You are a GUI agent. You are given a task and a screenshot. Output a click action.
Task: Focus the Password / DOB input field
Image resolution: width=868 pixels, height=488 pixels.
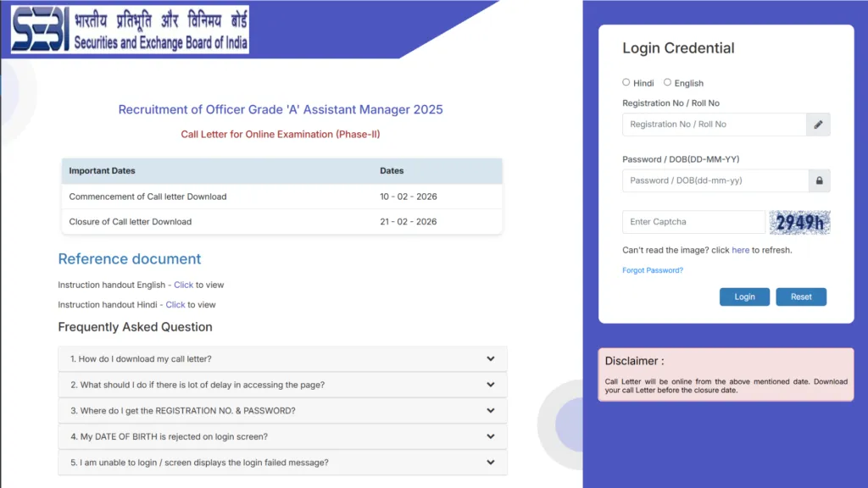[715, 180]
